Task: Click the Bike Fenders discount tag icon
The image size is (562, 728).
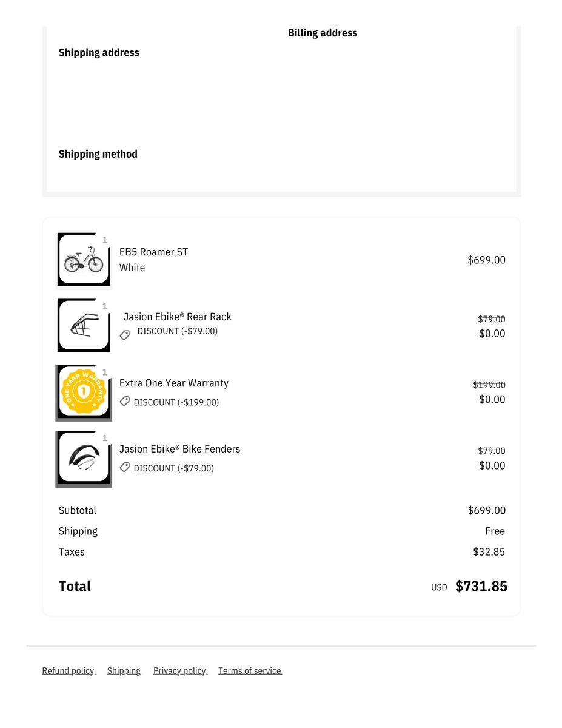Action: click(x=125, y=467)
